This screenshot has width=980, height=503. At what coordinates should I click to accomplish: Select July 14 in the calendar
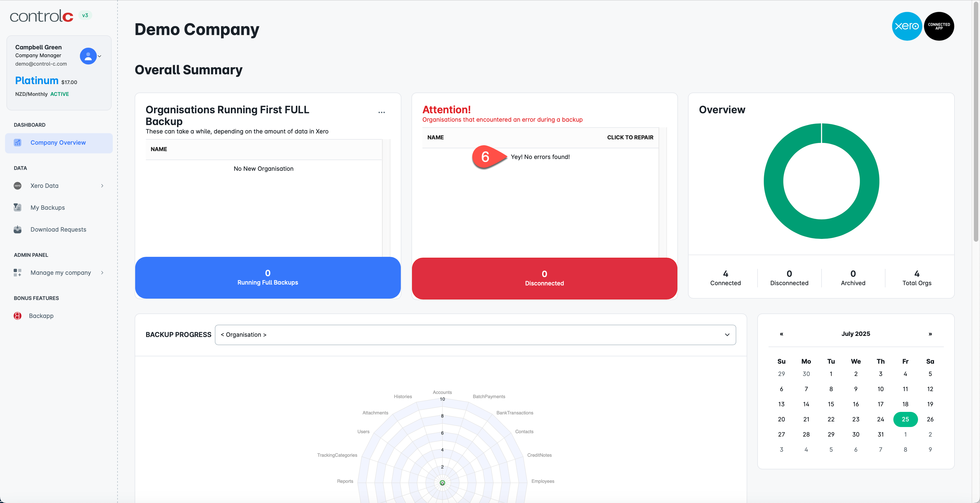tap(806, 404)
